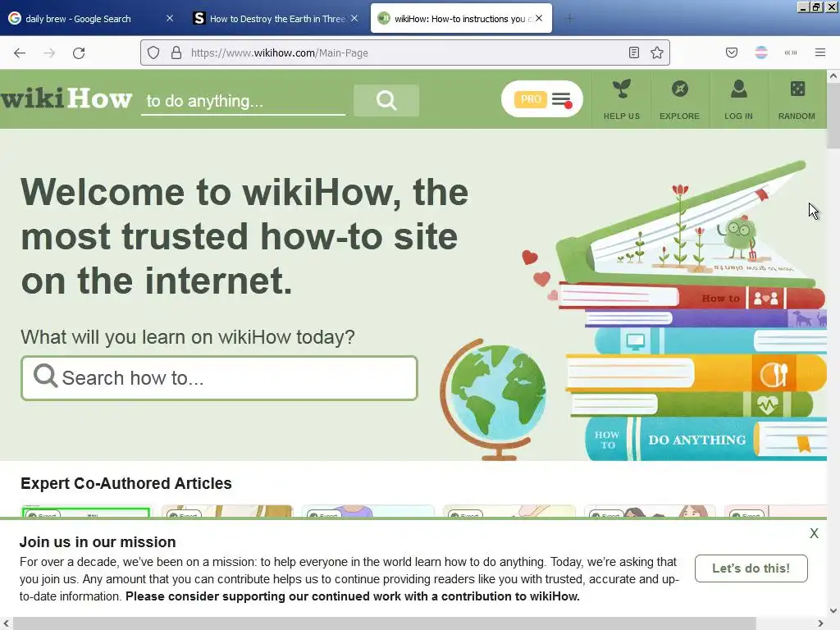Save page to Pocket
Screen dimensions: 840x630
[x=731, y=52]
